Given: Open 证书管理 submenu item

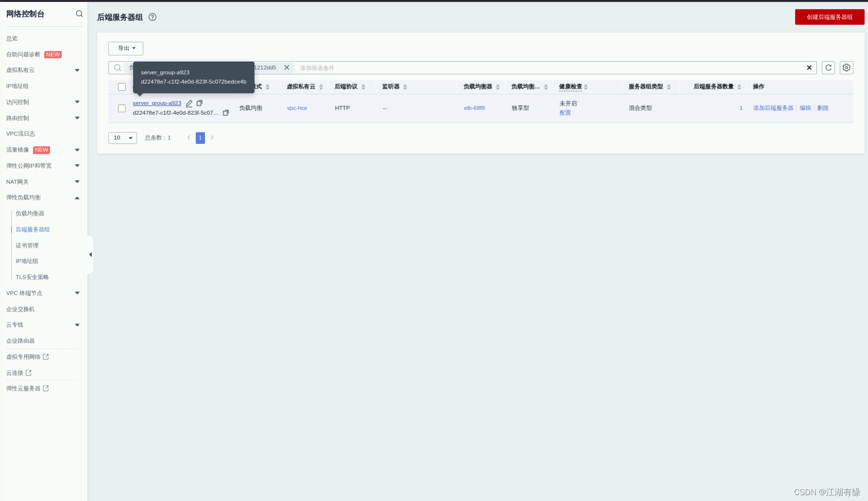Looking at the screenshot, I should coord(27,246).
